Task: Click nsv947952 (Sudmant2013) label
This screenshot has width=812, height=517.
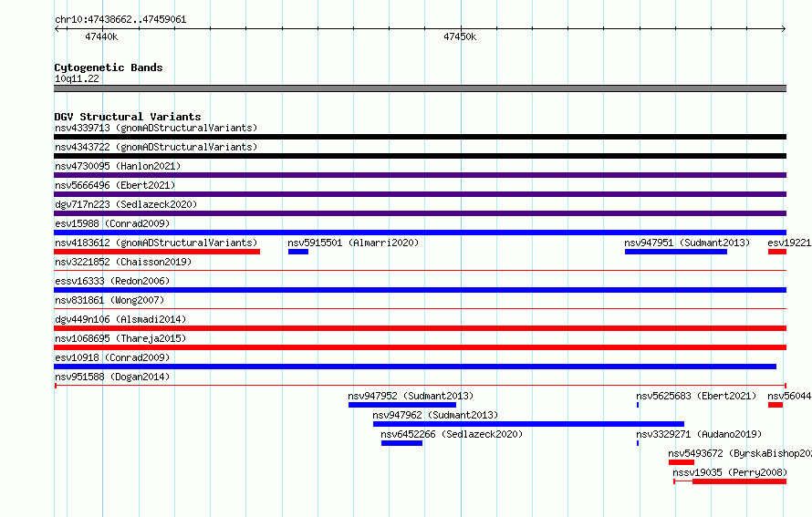Action: (x=411, y=396)
